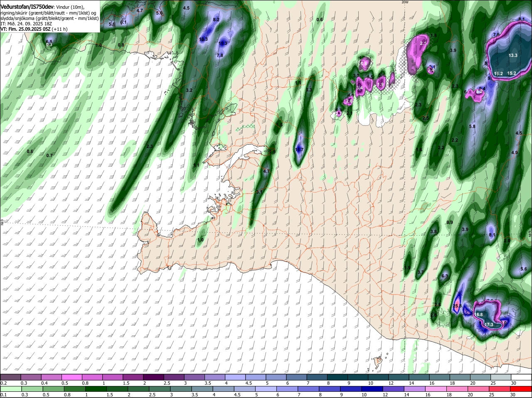The image size is (532, 398).
Task: Click the 3.8 precipitation value label
Action: click(x=434, y=231)
